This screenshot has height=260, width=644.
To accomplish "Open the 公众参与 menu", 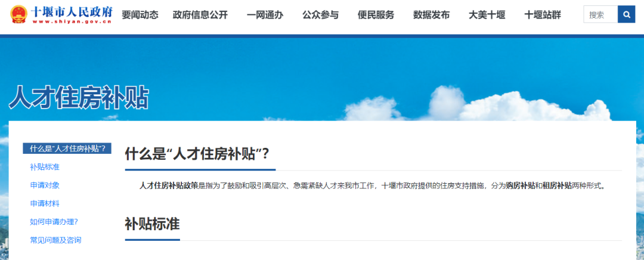I will 320,15.
